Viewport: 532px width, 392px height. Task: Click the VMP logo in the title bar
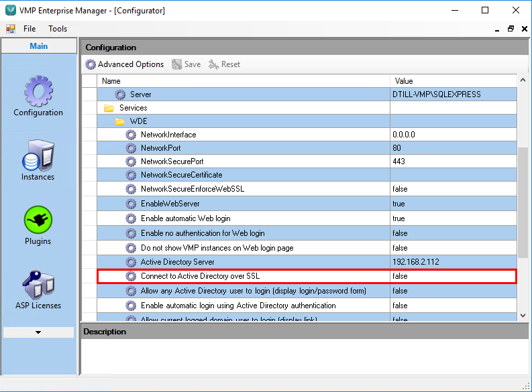point(11,10)
